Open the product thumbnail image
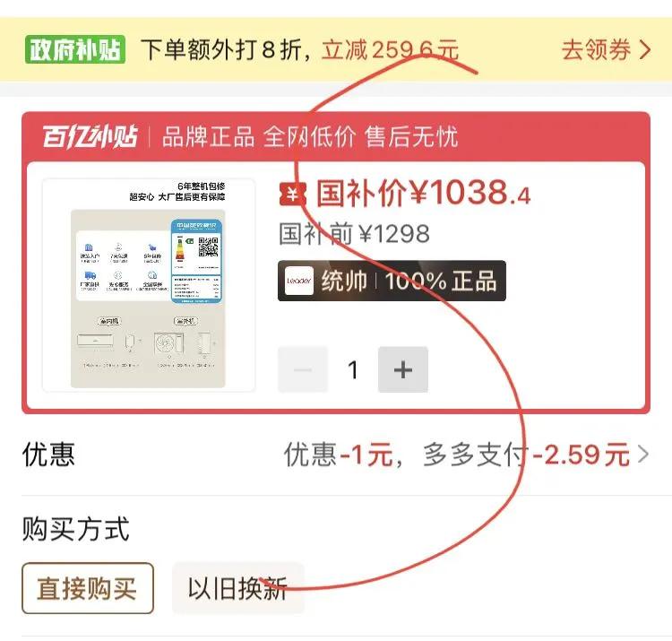The image size is (672, 641). 149,285
